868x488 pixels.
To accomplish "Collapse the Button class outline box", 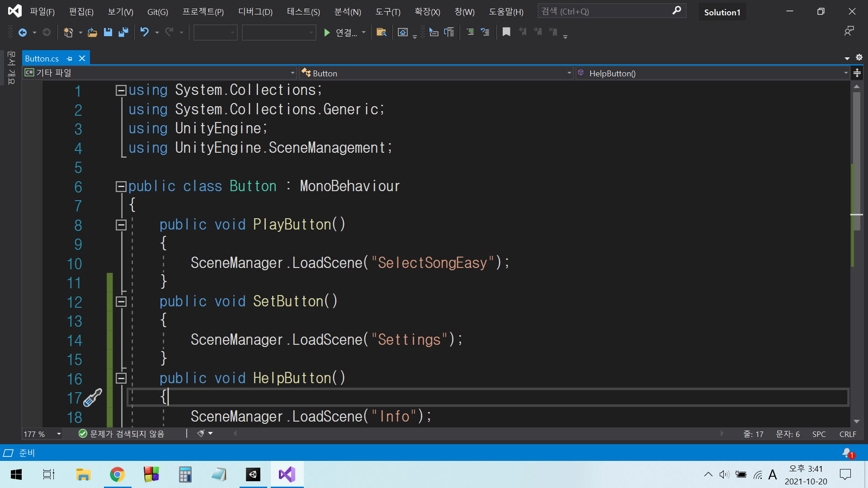I will [x=121, y=186].
